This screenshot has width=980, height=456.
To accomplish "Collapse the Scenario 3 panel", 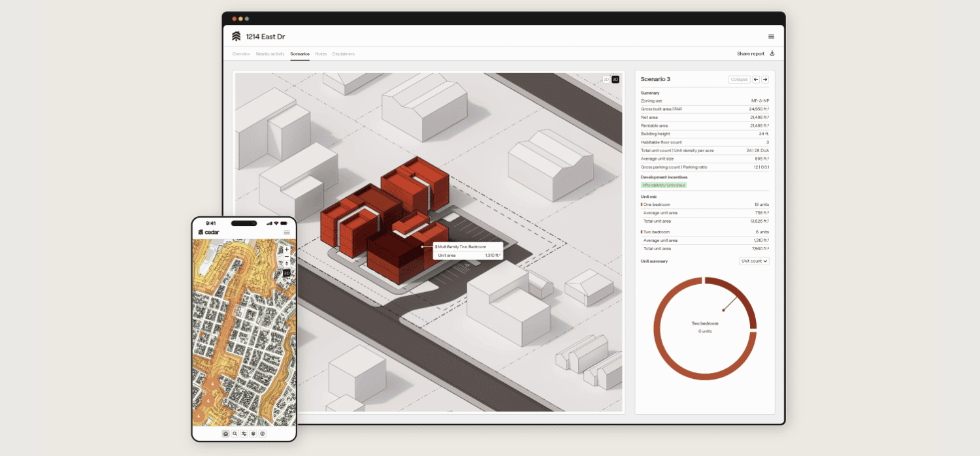I will [x=739, y=79].
